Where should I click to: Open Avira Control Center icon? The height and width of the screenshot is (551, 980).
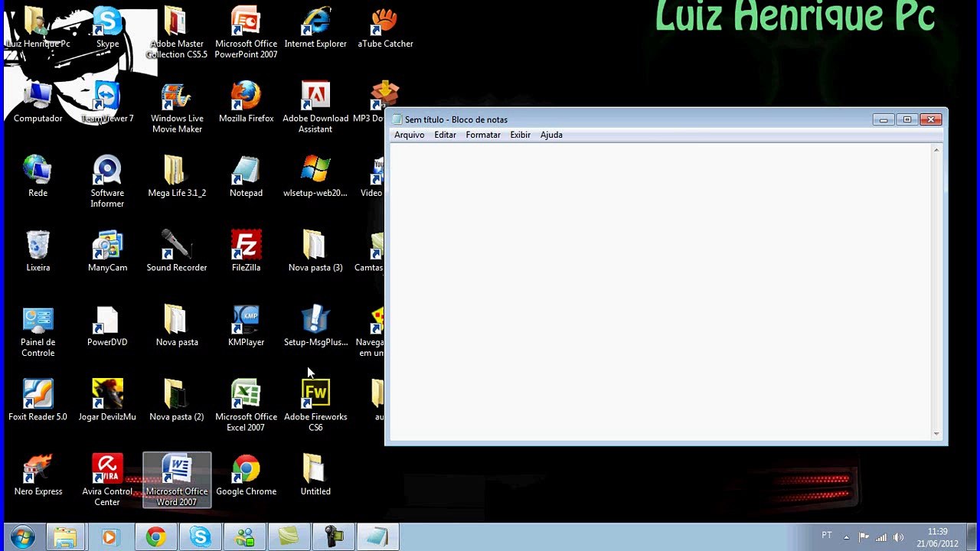coord(107,480)
